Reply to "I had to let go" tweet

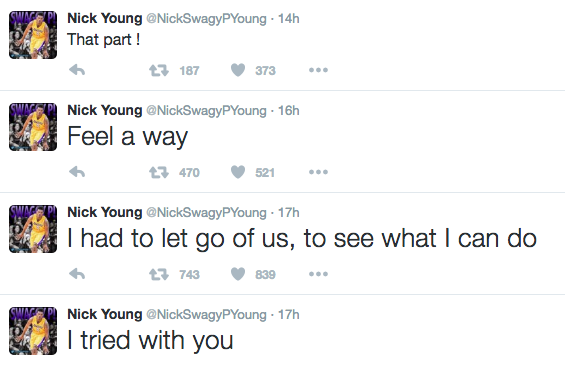(x=77, y=274)
